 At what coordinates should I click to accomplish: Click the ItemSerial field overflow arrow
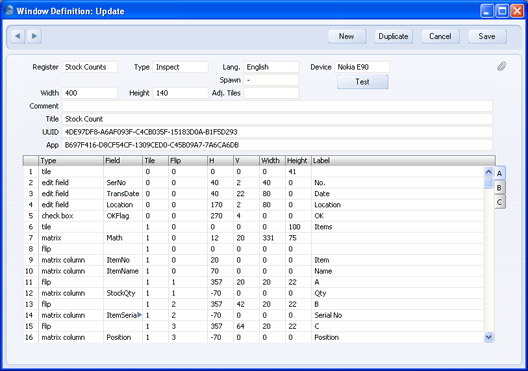139,315
